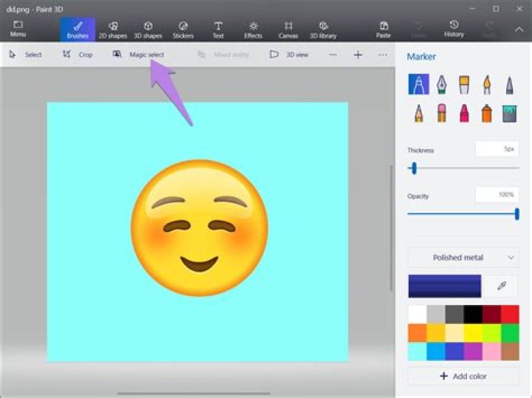Click the eyedropper color picker icon

(x=502, y=286)
